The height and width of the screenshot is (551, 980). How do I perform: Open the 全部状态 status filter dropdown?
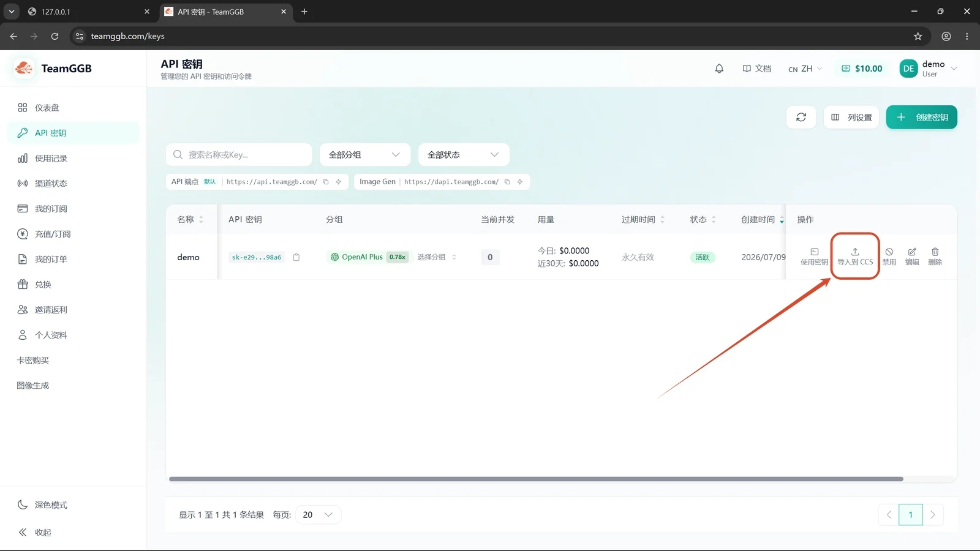(x=464, y=155)
